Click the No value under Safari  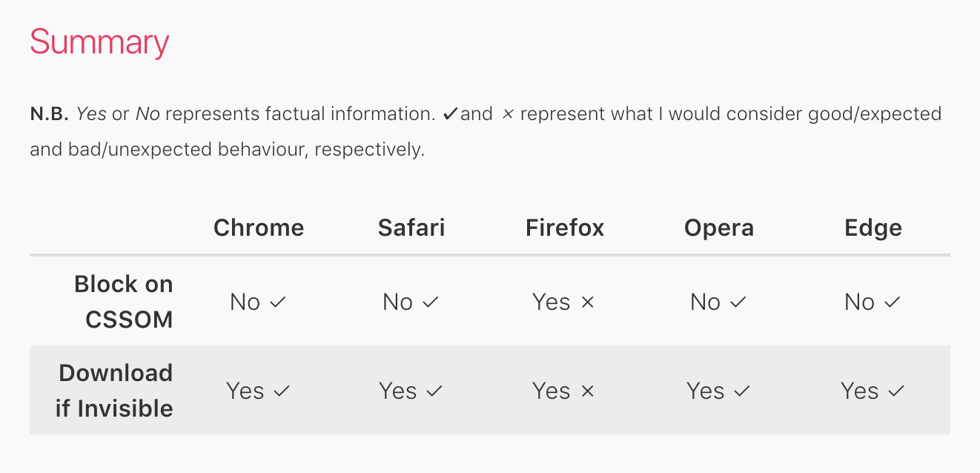pyautogui.click(x=397, y=302)
